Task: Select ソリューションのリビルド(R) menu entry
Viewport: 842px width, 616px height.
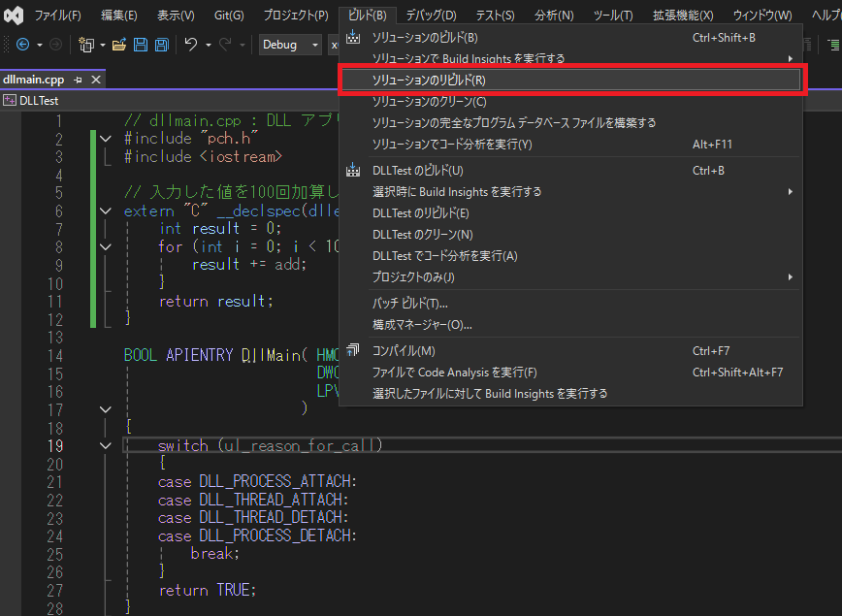Action: pyautogui.click(x=429, y=81)
